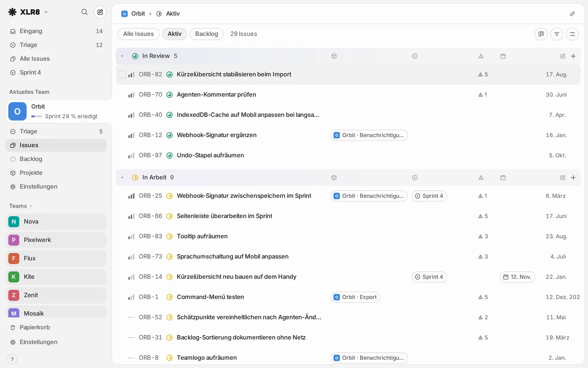Select the Zenit team

[56, 295]
